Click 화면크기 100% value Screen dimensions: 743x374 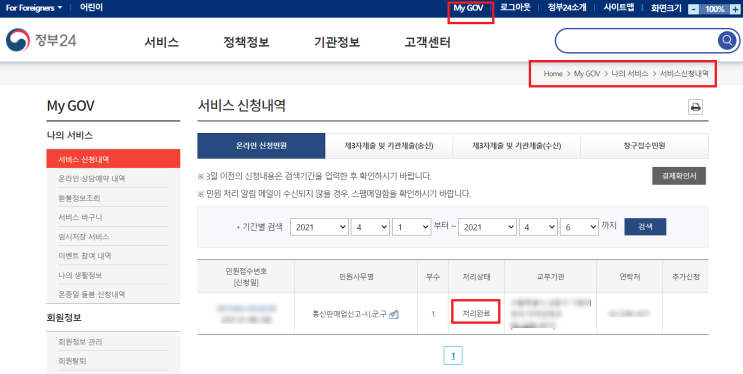pyautogui.click(x=715, y=9)
